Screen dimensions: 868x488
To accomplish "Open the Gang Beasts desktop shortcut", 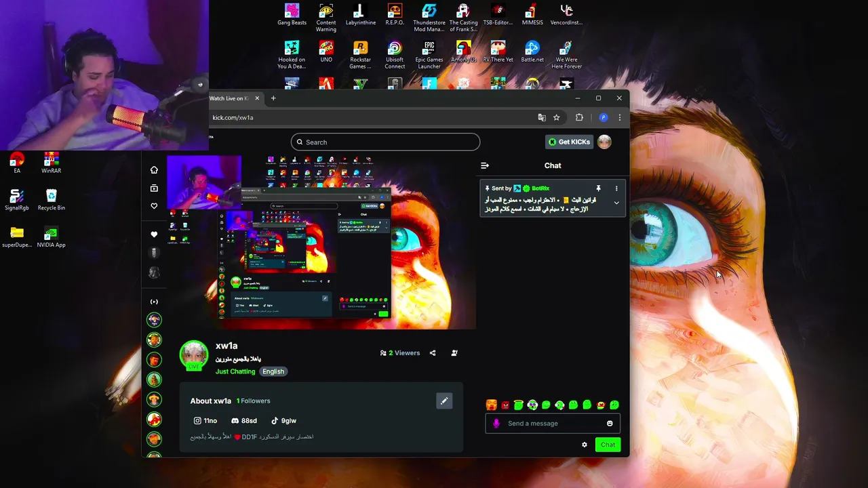I will point(292,15).
